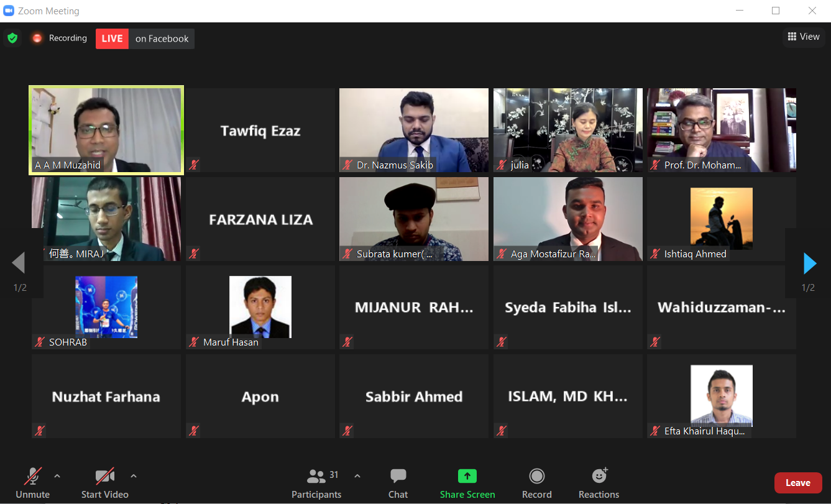Open the View layout menu

(x=803, y=37)
